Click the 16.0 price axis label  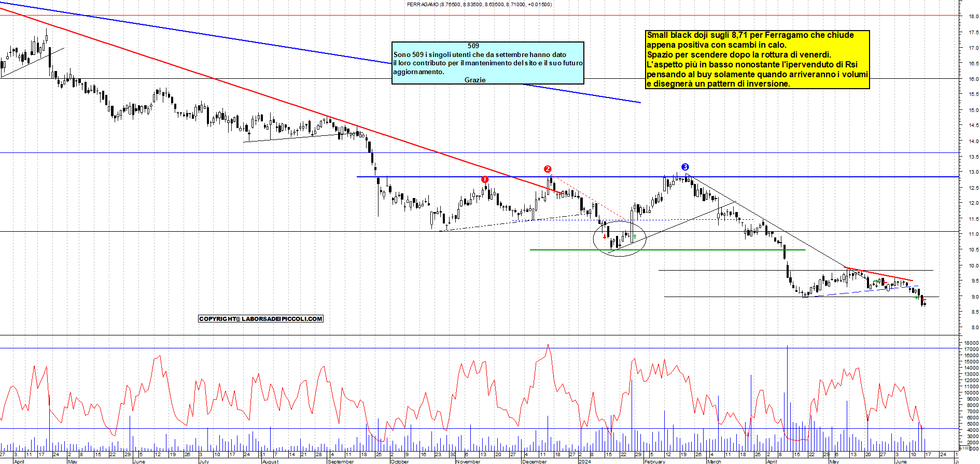click(x=974, y=79)
